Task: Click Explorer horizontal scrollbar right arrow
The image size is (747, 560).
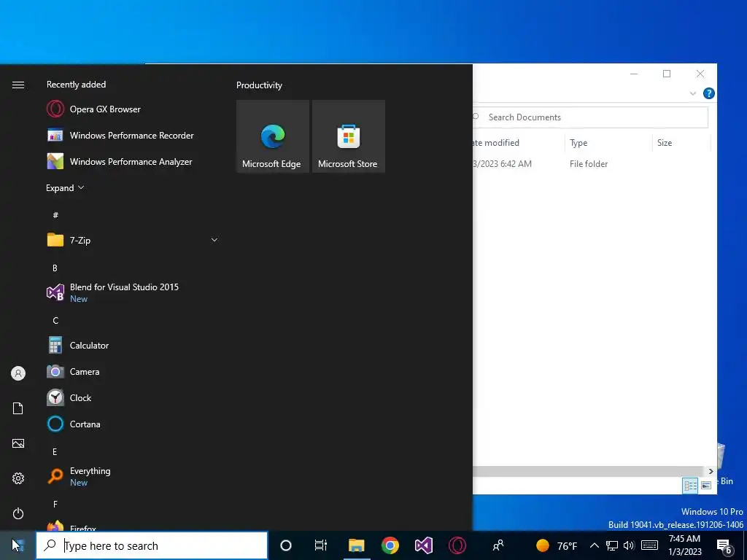Action: pyautogui.click(x=711, y=472)
